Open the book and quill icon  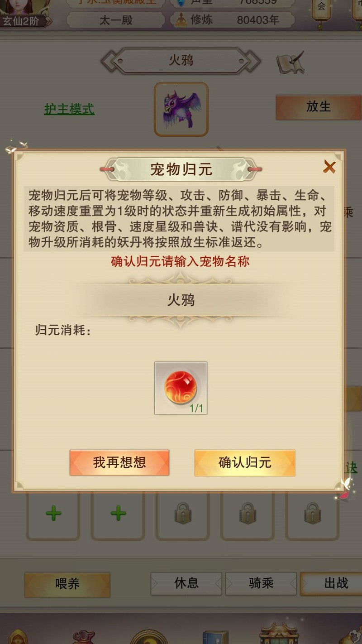tap(291, 62)
